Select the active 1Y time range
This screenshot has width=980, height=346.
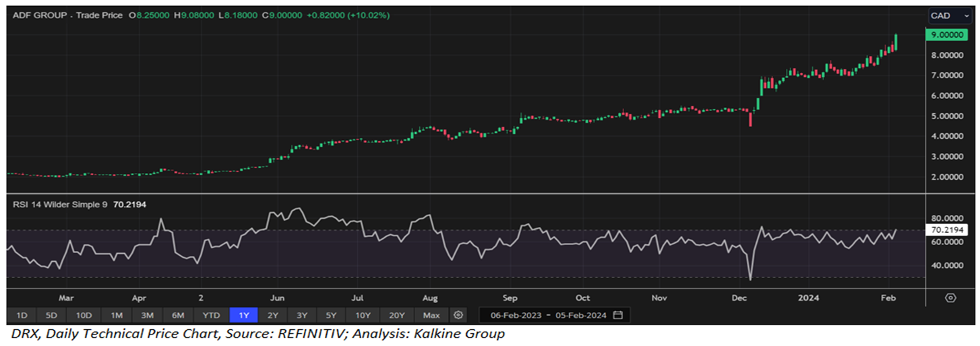point(243,315)
